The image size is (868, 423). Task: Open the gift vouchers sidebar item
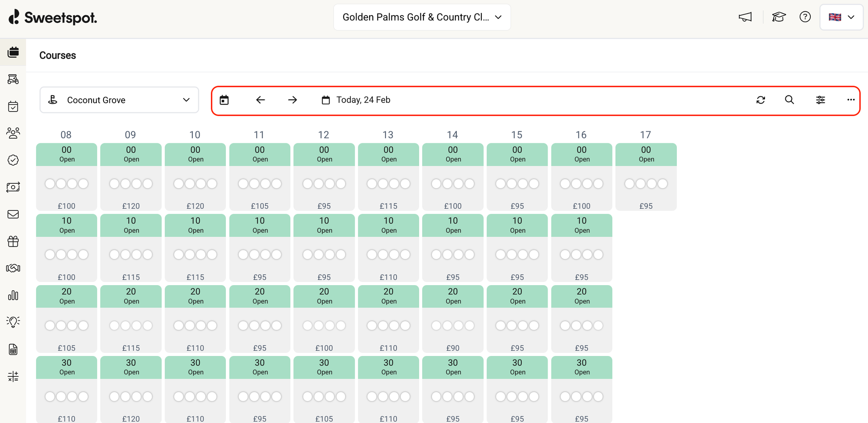(13, 241)
